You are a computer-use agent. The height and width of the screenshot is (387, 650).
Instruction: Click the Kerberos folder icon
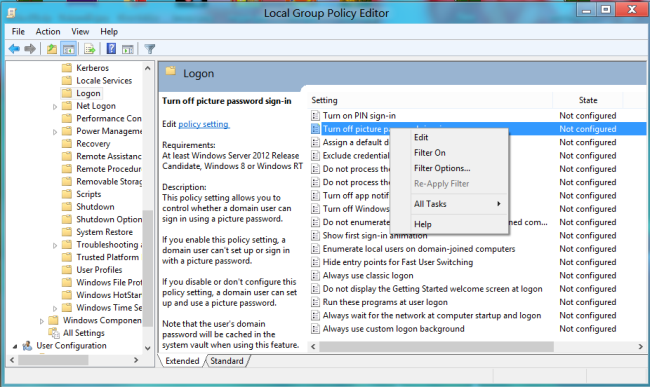(67, 68)
